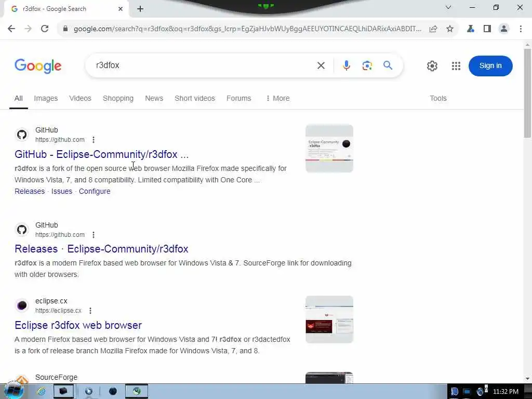Share this page using address bar share icon

click(x=433, y=29)
